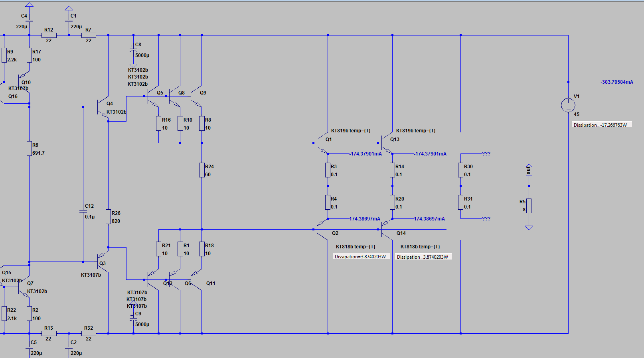Select resistor R4 symbol
The image size is (644, 358).
[328, 202]
